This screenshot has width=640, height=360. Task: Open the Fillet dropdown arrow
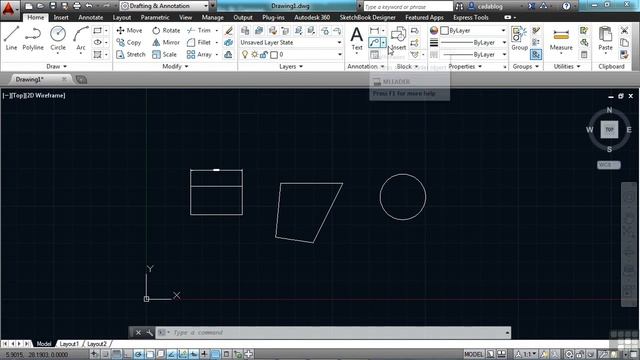tap(217, 42)
